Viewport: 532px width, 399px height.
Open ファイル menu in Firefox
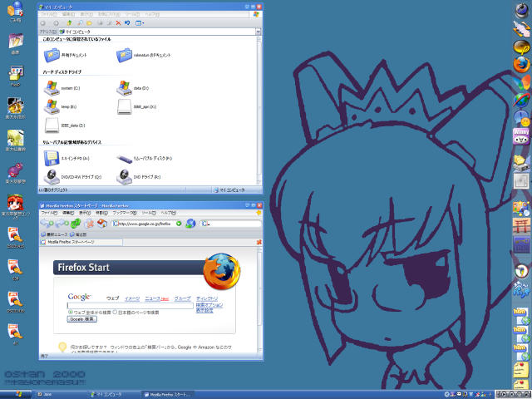point(49,213)
